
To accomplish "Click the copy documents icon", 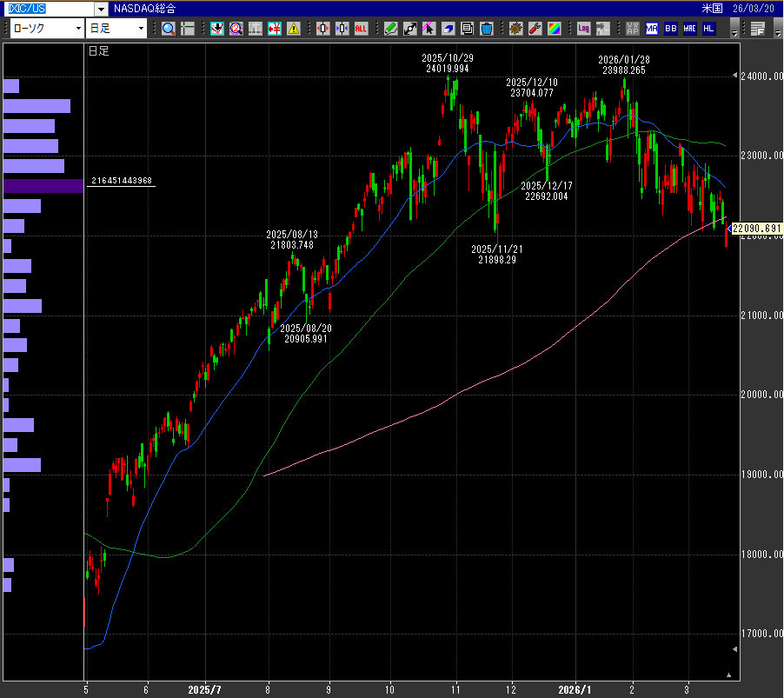I will click(467, 29).
